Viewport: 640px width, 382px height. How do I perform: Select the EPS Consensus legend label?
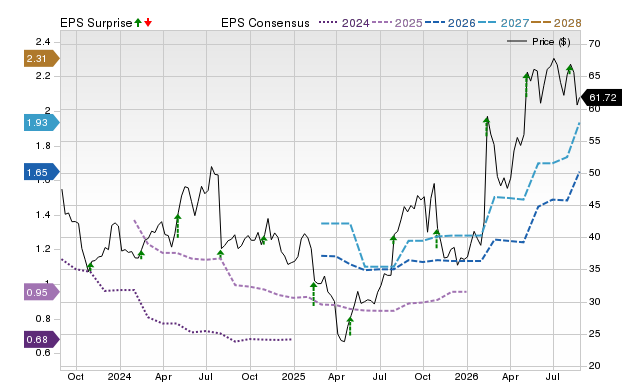tap(265, 23)
